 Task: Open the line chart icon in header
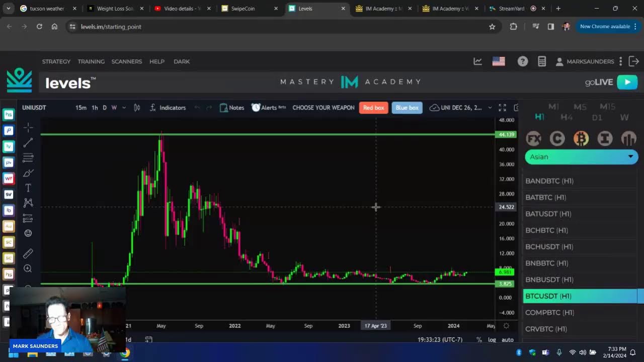coord(477,61)
